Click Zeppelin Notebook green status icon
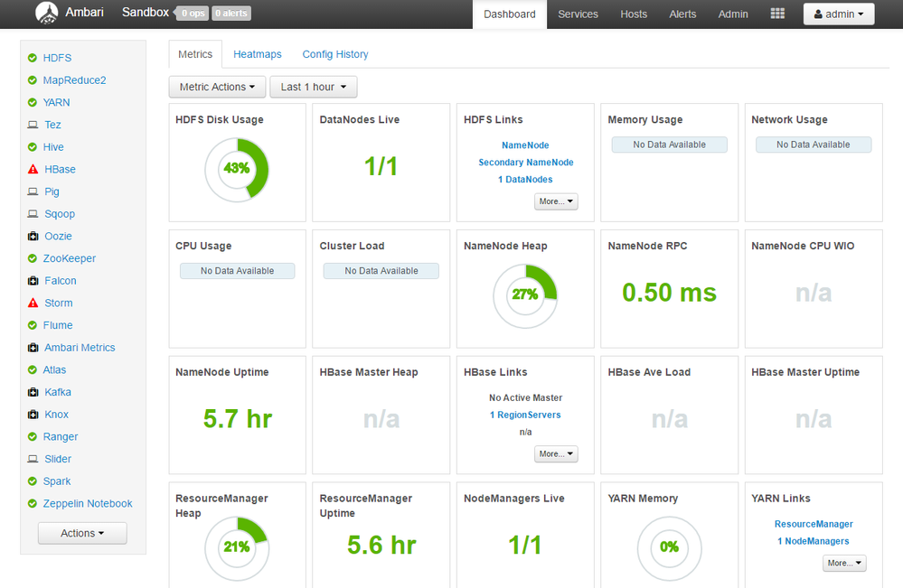Screen dimensions: 903x588 [x=33, y=503]
